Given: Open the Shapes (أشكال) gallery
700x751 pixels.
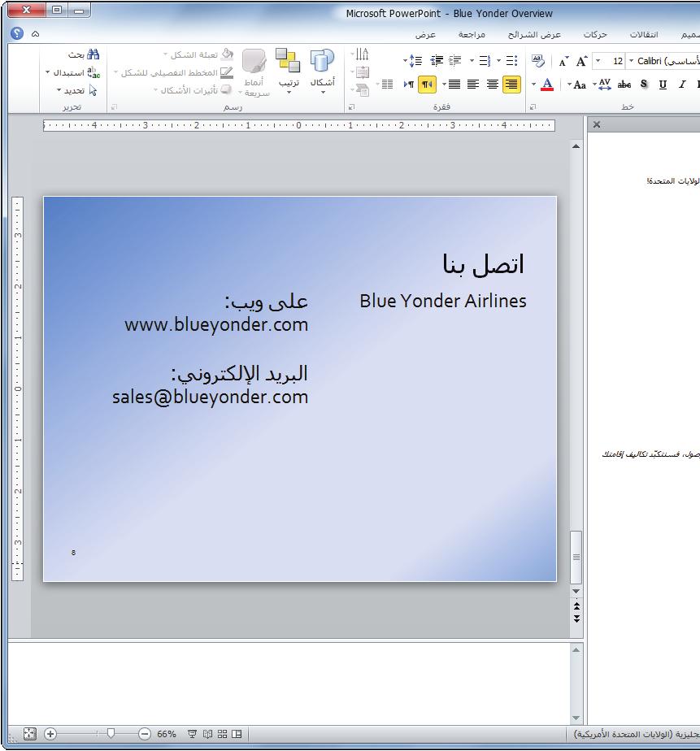Looking at the screenshot, I should [322, 71].
